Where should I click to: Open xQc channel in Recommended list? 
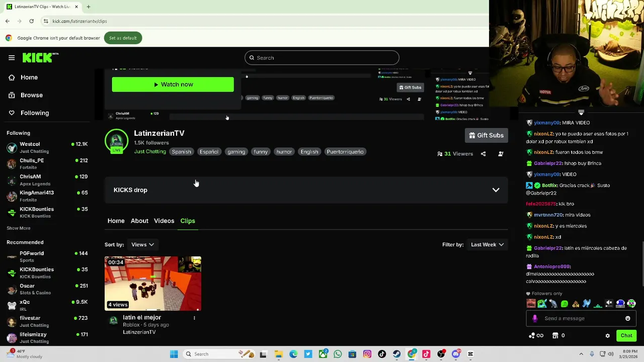pyautogui.click(x=47, y=305)
